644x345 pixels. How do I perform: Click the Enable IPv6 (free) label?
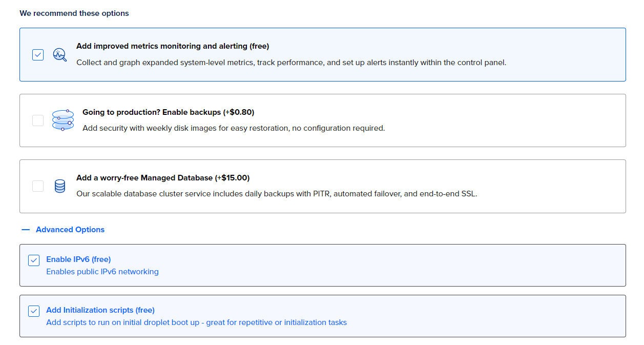78,259
